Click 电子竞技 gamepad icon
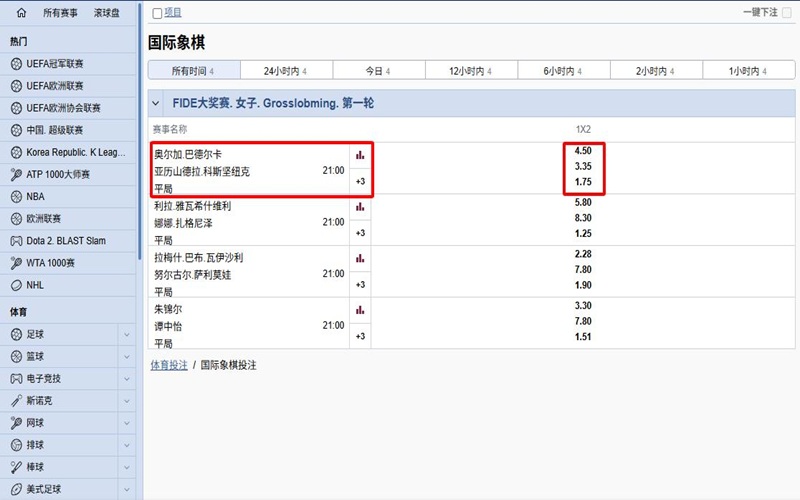 [16, 379]
